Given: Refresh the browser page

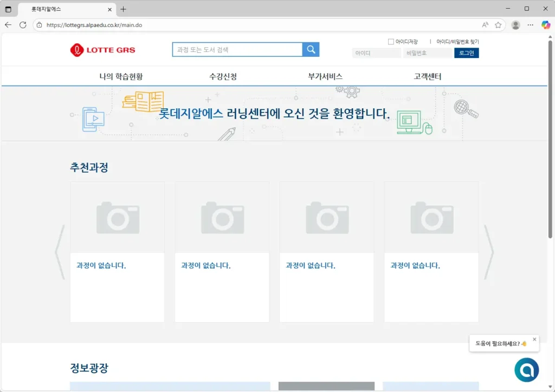Looking at the screenshot, I should click(23, 25).
